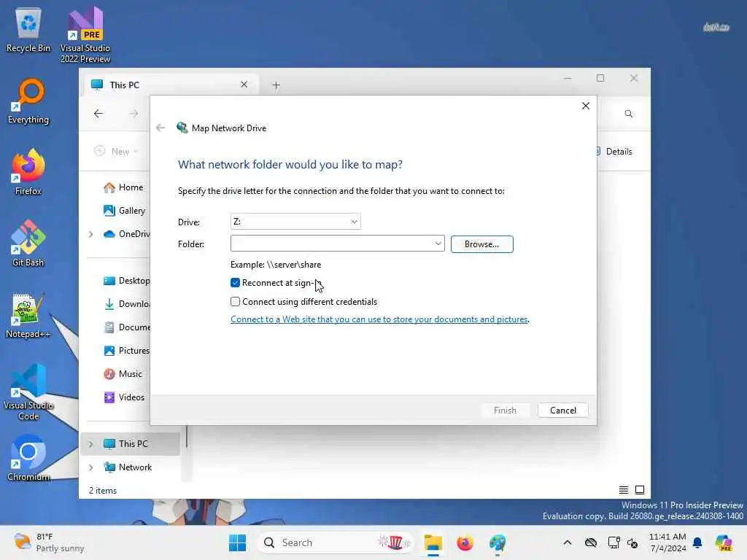This screenshot has height=560, width=747.
Task: Open link to connect to a Web site
Action: 379,319
